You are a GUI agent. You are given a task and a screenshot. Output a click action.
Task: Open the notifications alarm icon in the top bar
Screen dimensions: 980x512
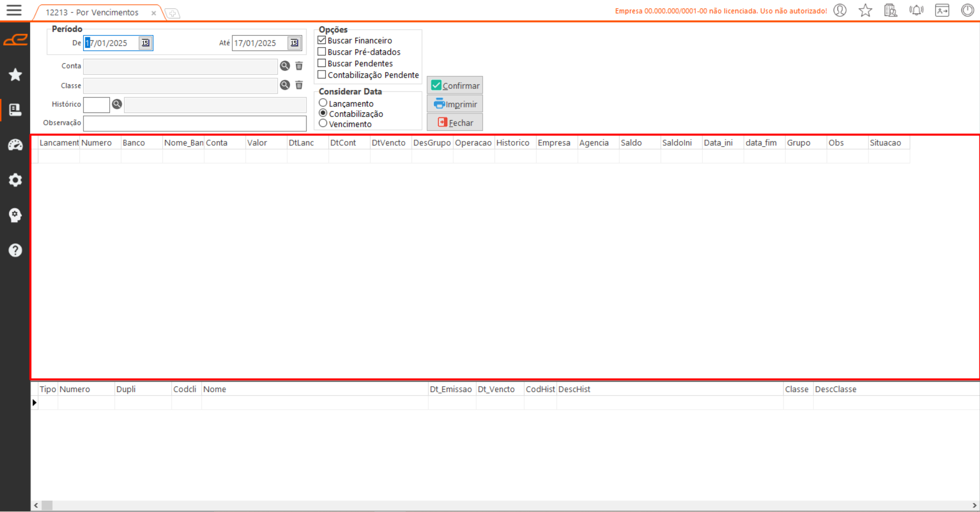916,10
